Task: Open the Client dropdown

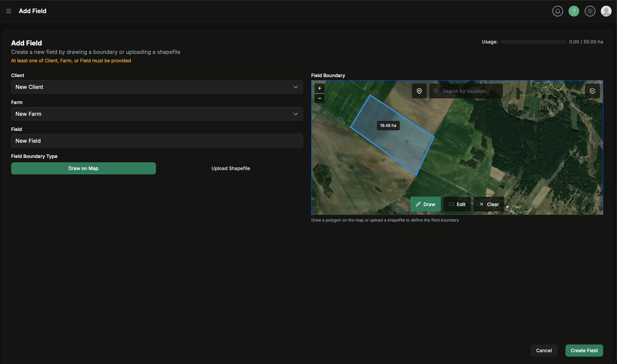Action: click(x=157, y=87)
